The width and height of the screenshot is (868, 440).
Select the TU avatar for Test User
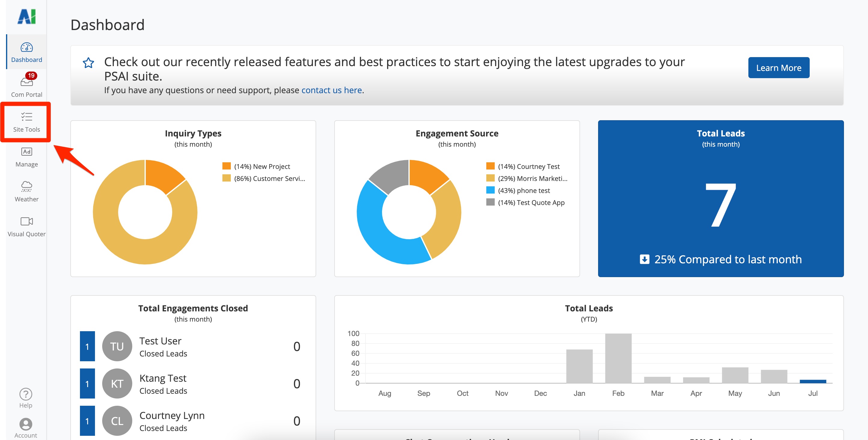pos(117,346)
